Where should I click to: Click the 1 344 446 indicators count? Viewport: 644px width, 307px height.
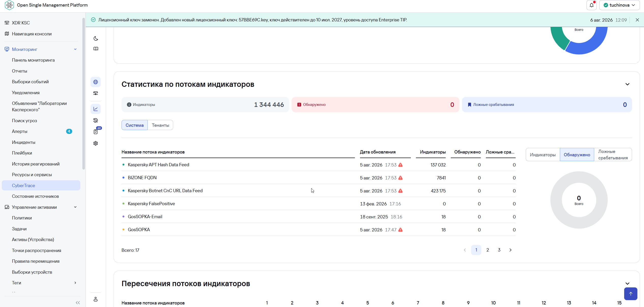269,105
